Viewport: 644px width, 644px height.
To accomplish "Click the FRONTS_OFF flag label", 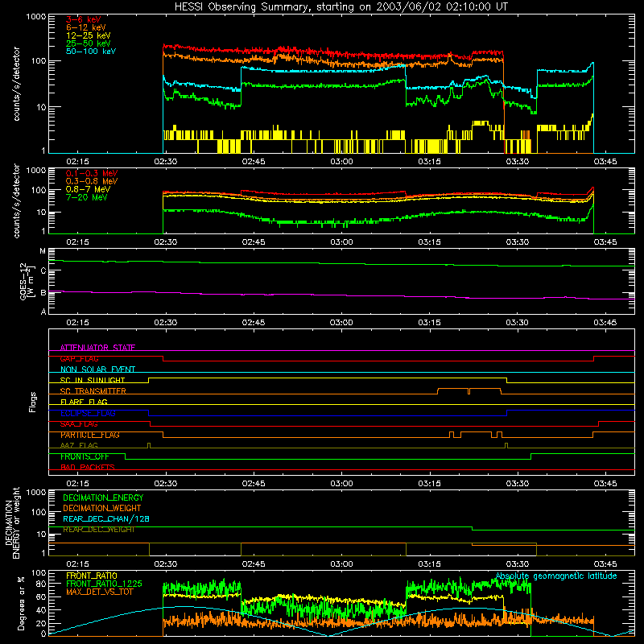I will [x=85, y=456].
